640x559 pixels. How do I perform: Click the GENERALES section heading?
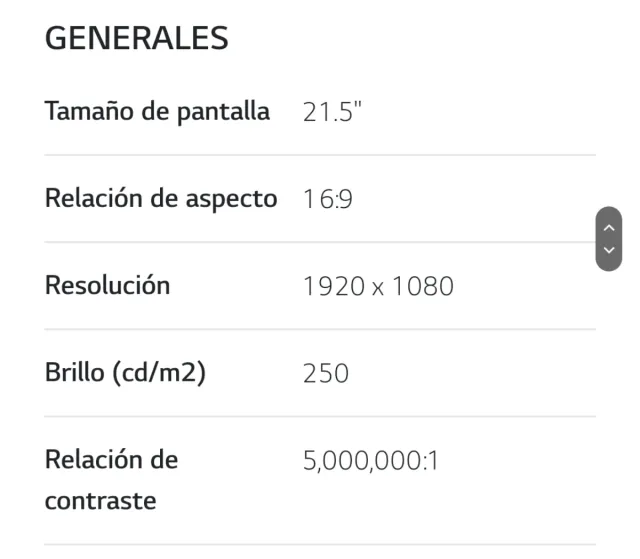(137, 38)
